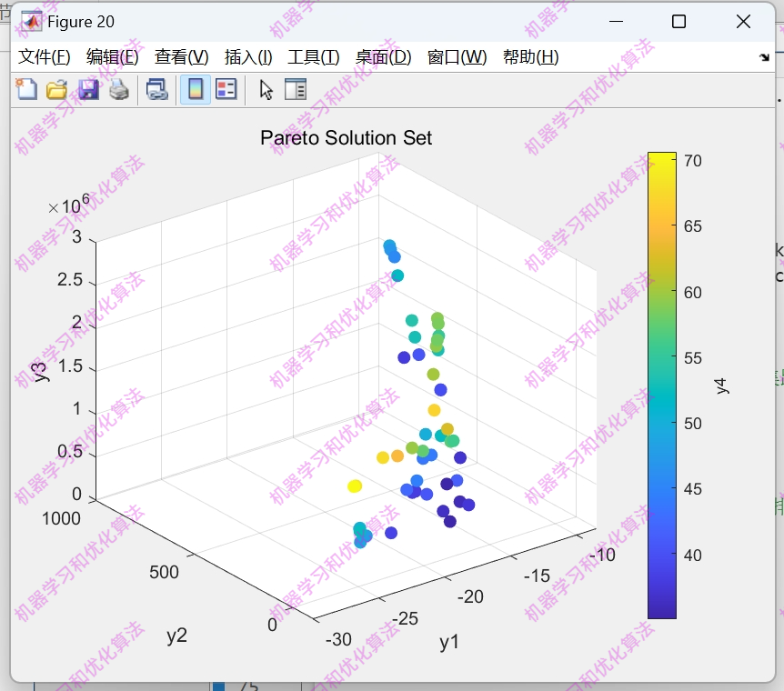Minimize the Figure 20 window

[x=616, y=22]
